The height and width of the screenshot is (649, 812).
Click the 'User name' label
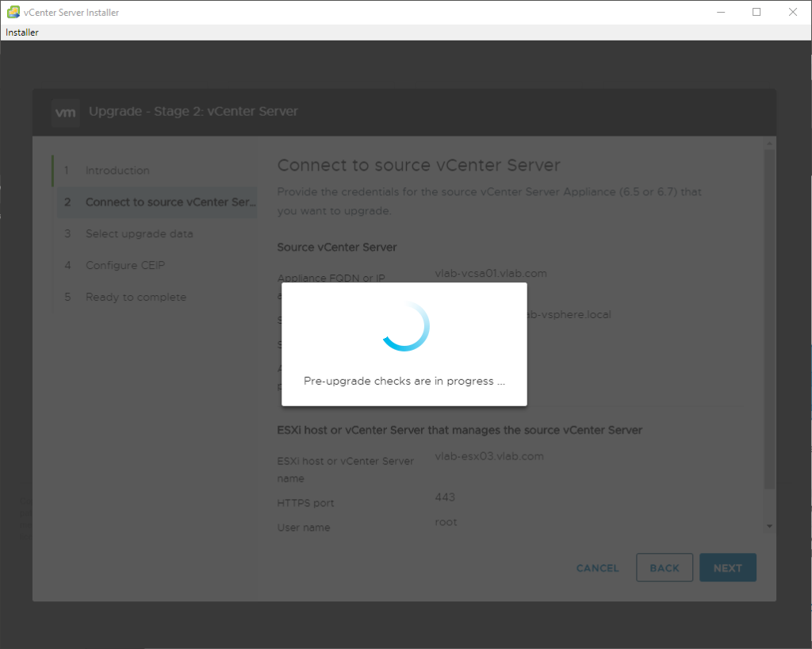304,528
